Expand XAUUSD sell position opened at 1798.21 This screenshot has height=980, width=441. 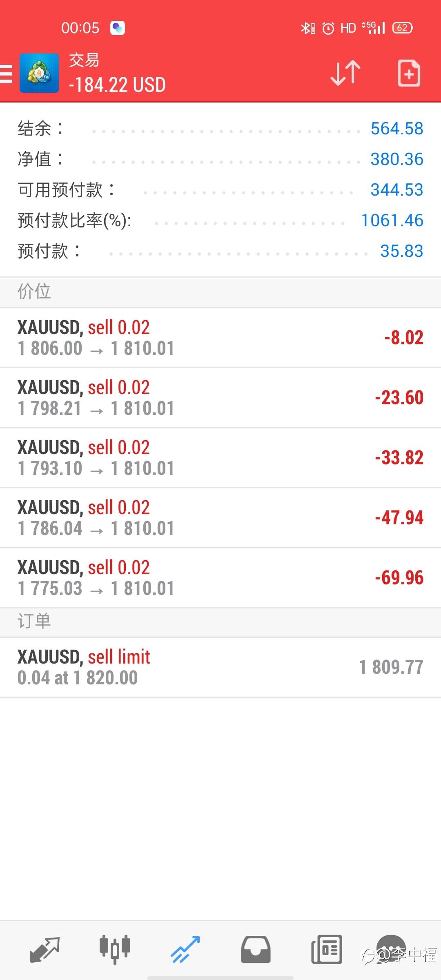click(x=220, y=398)
